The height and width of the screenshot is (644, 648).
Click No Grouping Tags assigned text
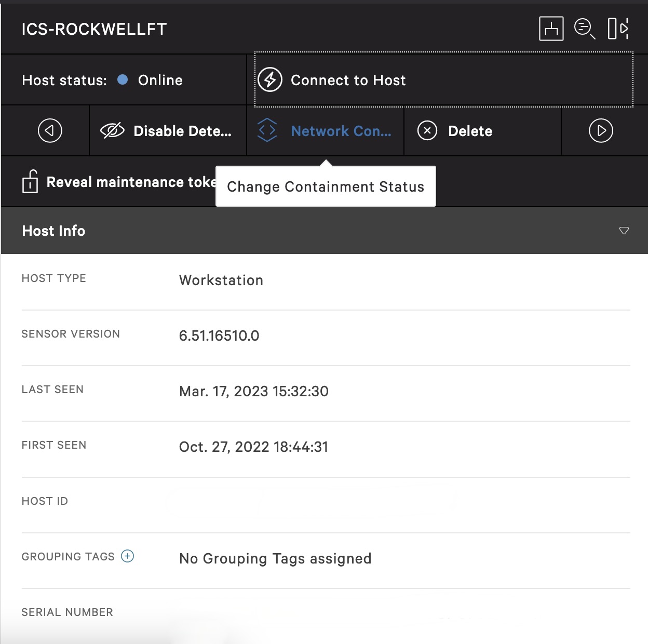tap(275, 559)
